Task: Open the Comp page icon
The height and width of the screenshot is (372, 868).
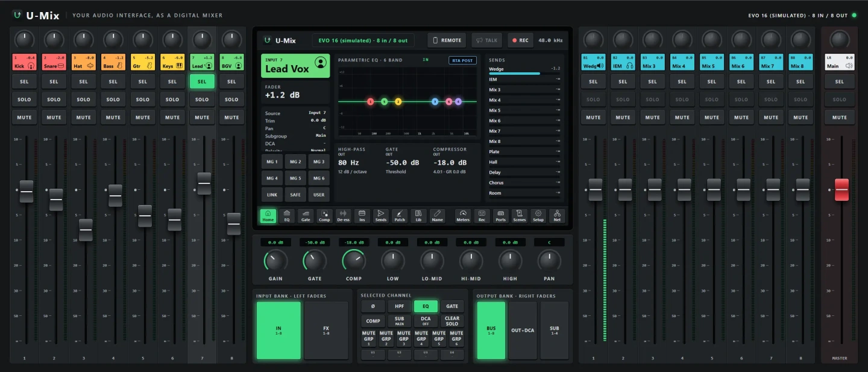Action: [324, 216]
